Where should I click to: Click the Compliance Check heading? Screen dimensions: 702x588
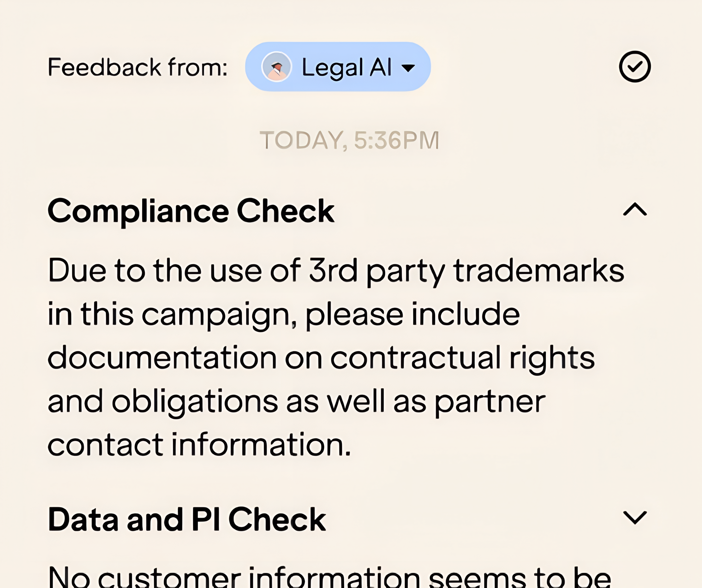point(191,210)
